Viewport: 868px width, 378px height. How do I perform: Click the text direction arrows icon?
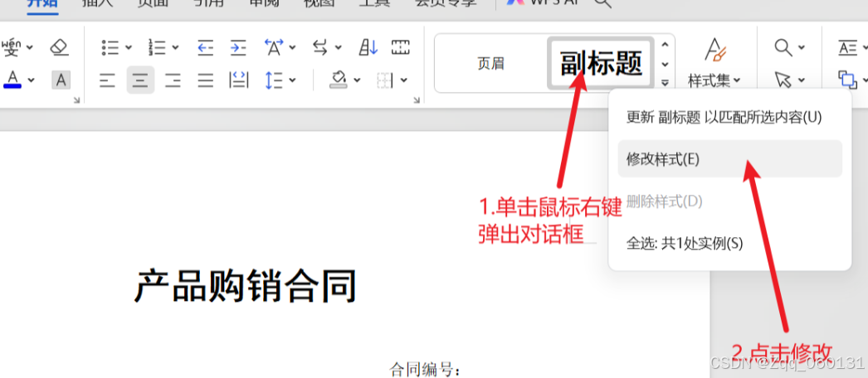click(x=320, y=47)
